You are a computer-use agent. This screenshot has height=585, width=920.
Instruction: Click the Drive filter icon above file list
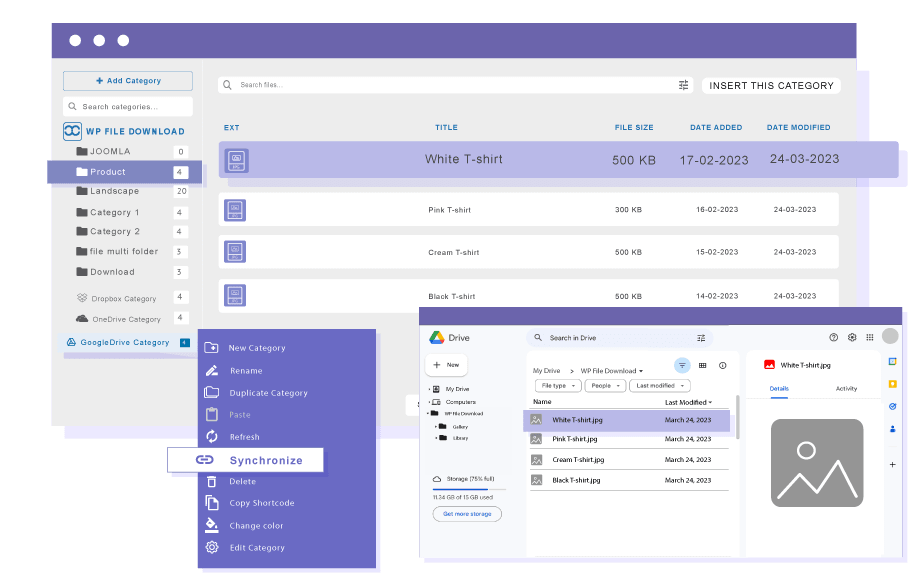pos(682,366)
